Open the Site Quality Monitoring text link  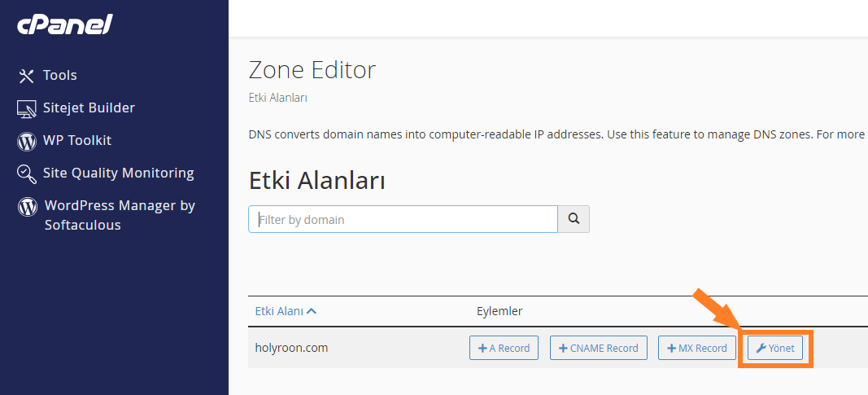click(119, 173)
